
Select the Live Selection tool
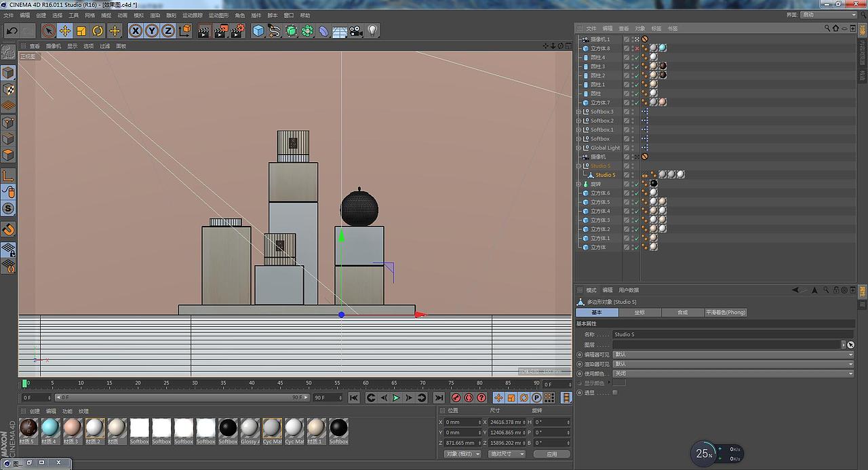pos(48,31)
